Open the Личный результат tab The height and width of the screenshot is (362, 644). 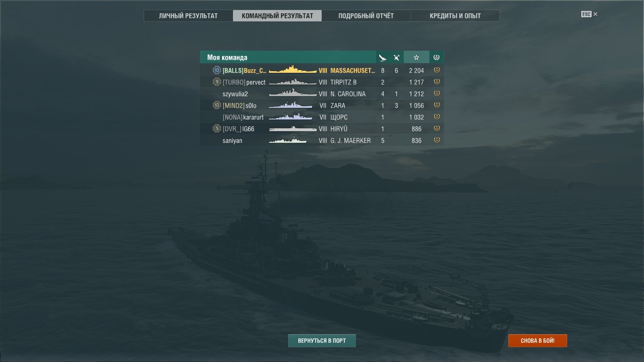tap(188, 16)
